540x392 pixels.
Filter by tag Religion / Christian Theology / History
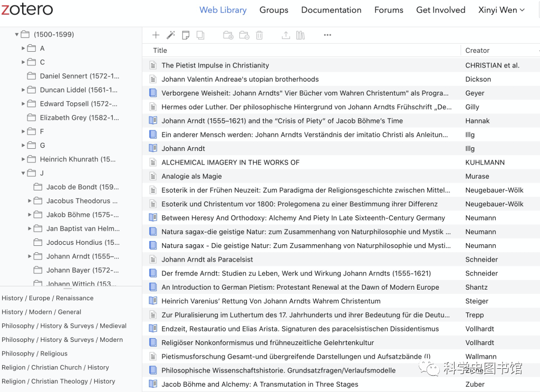pos(58,381)
